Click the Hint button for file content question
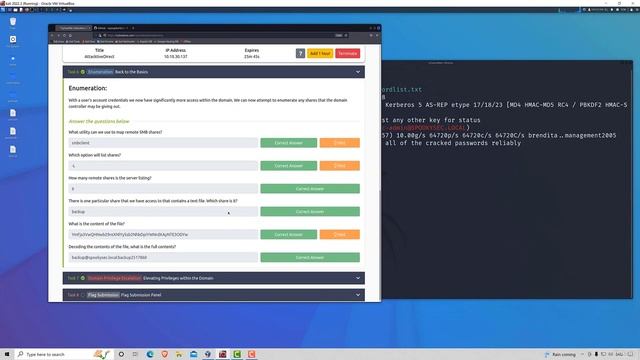This screenshot has height=360, width=640. click(x=340, y=234)
